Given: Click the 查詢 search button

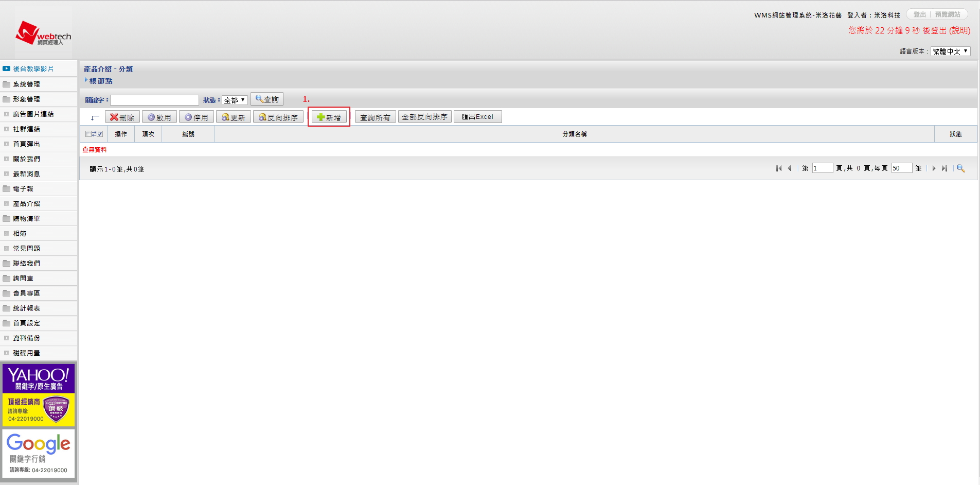Looking at the screenshot, I should (x=267, y=99).
